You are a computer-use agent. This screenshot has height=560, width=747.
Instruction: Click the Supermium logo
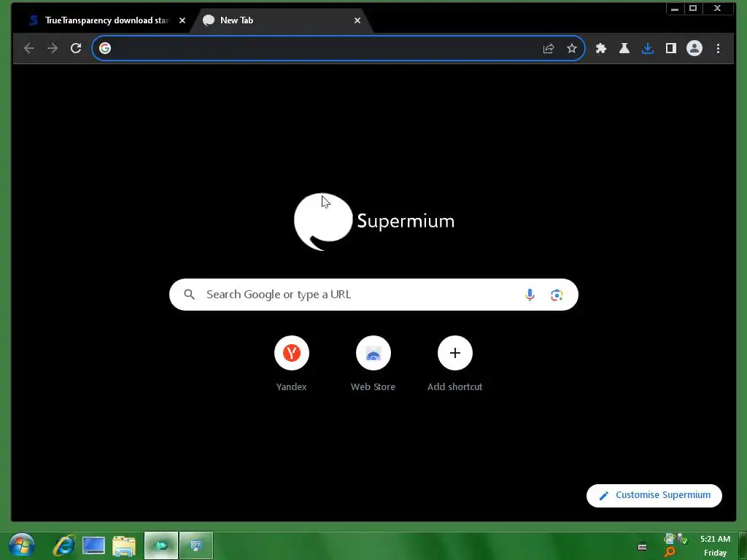click(x=374, y=222)
